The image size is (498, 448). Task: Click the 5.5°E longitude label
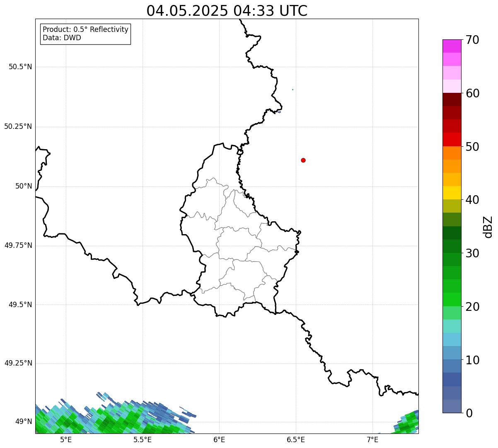coord(143,440)
